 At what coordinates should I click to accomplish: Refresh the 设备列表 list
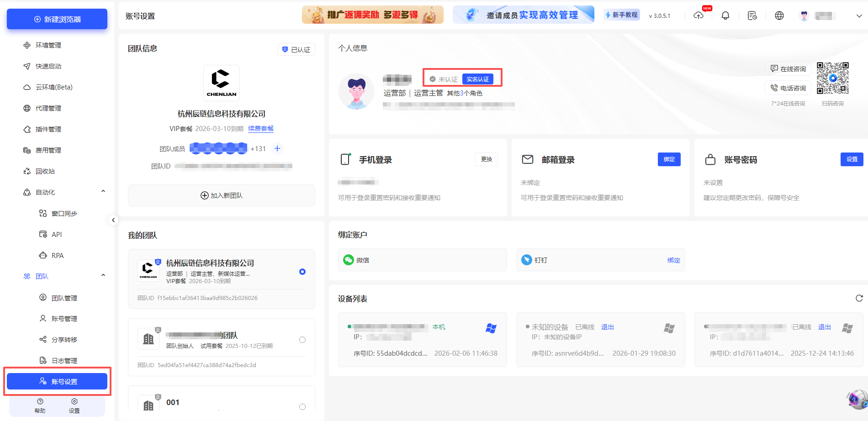(859, 298)
